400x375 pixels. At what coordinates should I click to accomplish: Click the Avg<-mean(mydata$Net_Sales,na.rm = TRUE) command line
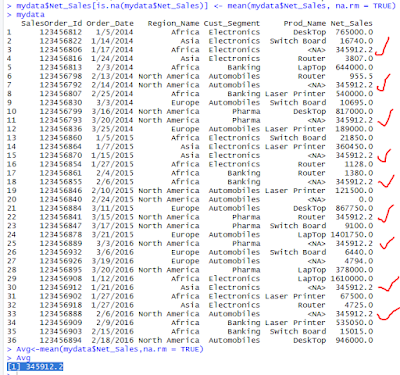click(105, 349)
